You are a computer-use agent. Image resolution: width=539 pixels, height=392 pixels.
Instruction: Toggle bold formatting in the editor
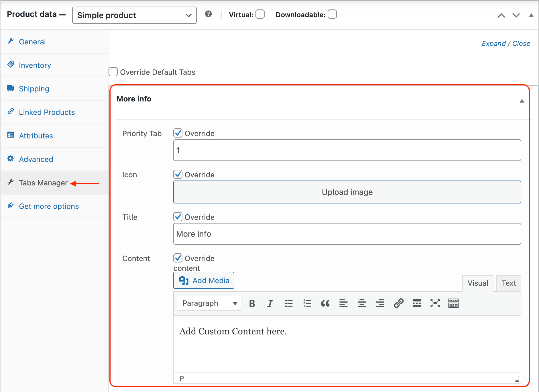pyautogui.click(x=252, y=303)
